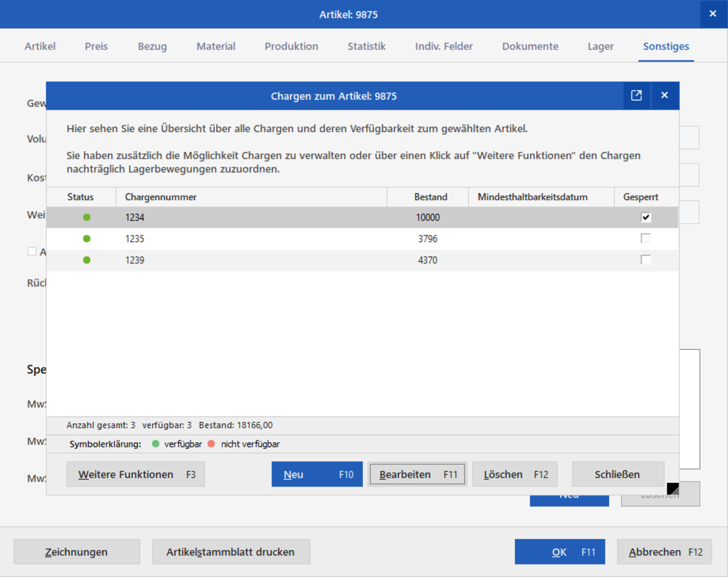Image resolution: width=728 pixels, height=577 pixels.
Task: Select batch row 1239
Action: coord(362,260)
